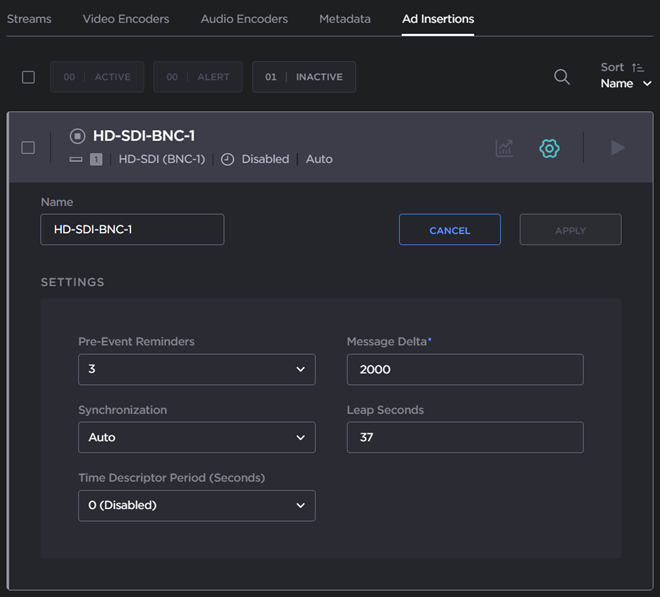Screen dimensions: 660x597
Task: Check the HD-SDI-BNC-1 row checkbox
Action: coord(28,148)
